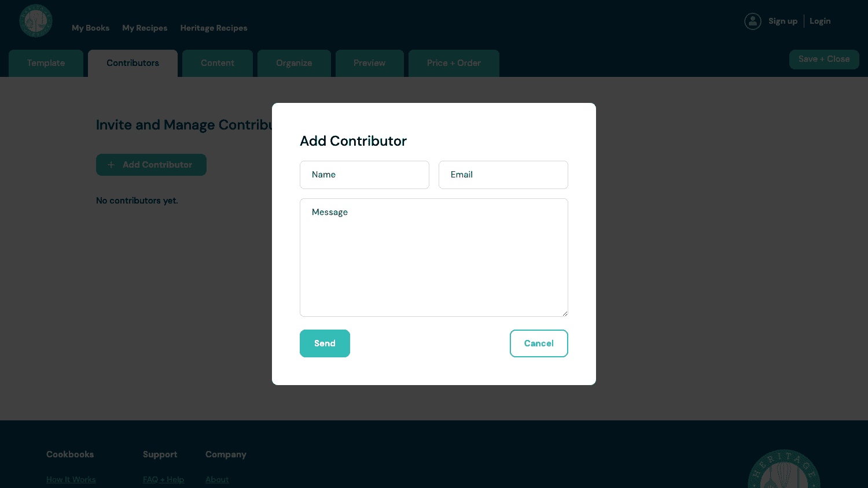Click inside the Email input field
The width and height of the screenshot is (868, 488).
coord(503,175)
